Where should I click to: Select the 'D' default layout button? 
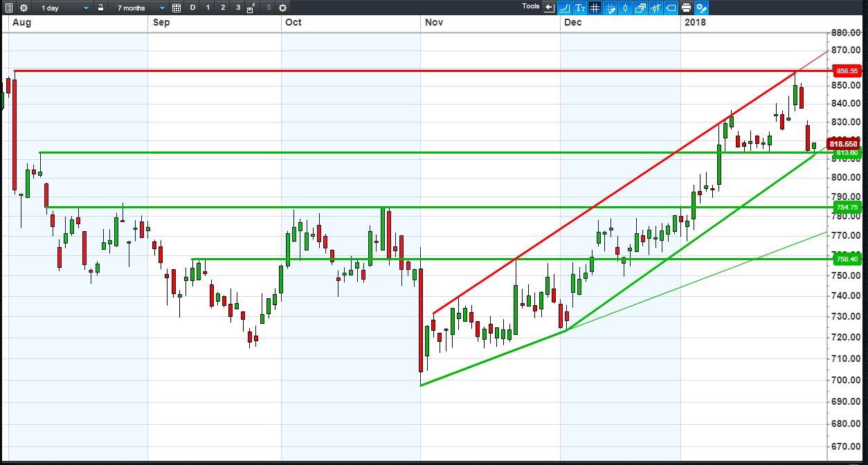192,8
